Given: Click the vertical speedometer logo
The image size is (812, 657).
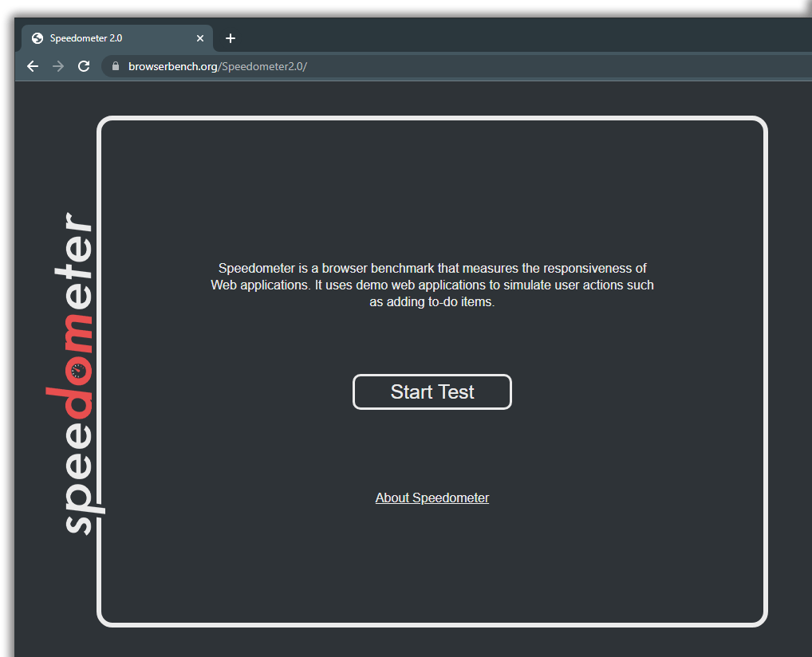Looking at the screenshot, I should [75, 373].
